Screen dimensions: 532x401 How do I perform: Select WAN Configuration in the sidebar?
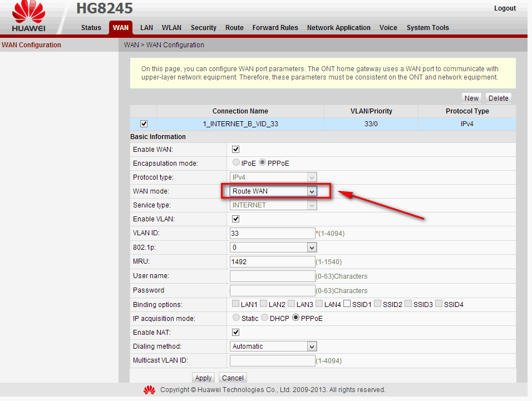pyautogui.click(x=31, y=45)
